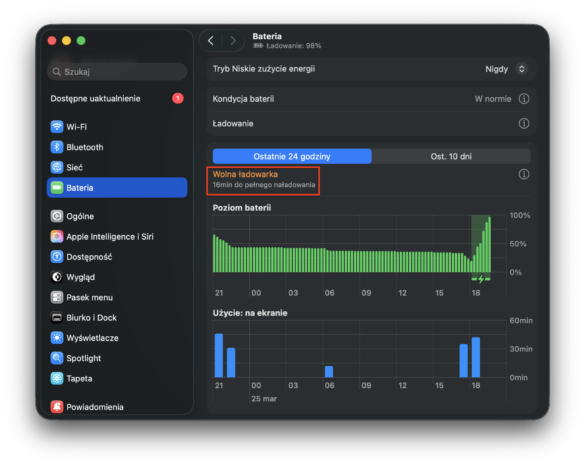Open Wi-Fi settings icon in sidebar
Viewport: 585px width, 467px height.
click(x=57, y=127)
